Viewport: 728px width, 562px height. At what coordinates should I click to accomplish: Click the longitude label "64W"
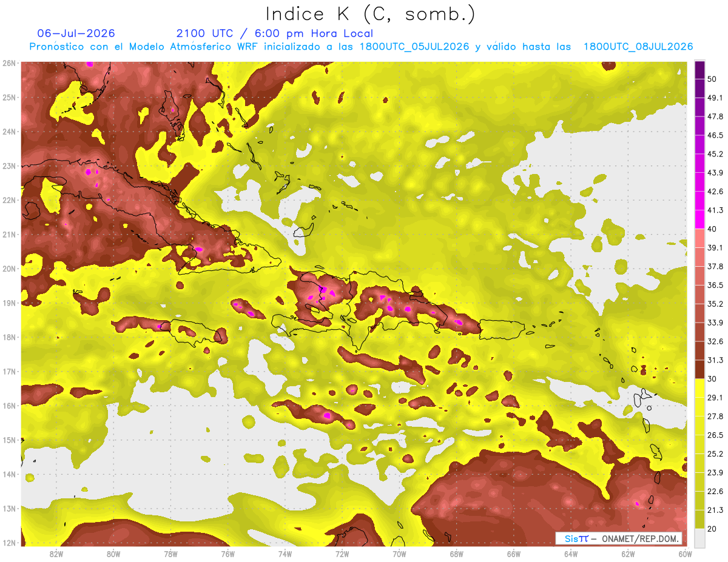(x=571, y=554)
